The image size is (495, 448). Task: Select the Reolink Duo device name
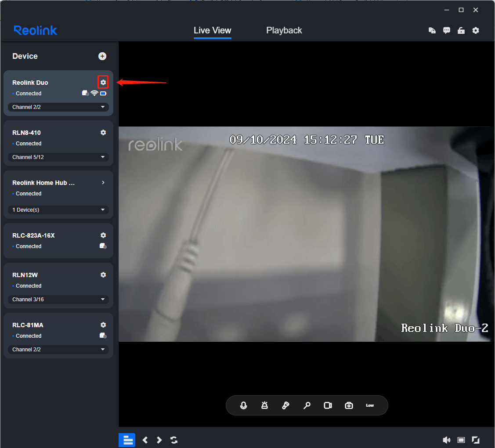tap(30, 83)
